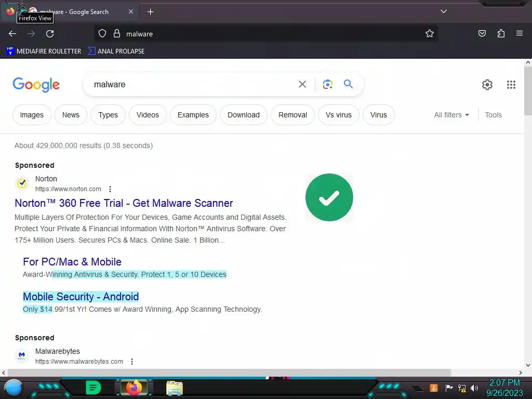Filter results by News
Viewport: 532px width, 399px height.
tap(71, 115)
